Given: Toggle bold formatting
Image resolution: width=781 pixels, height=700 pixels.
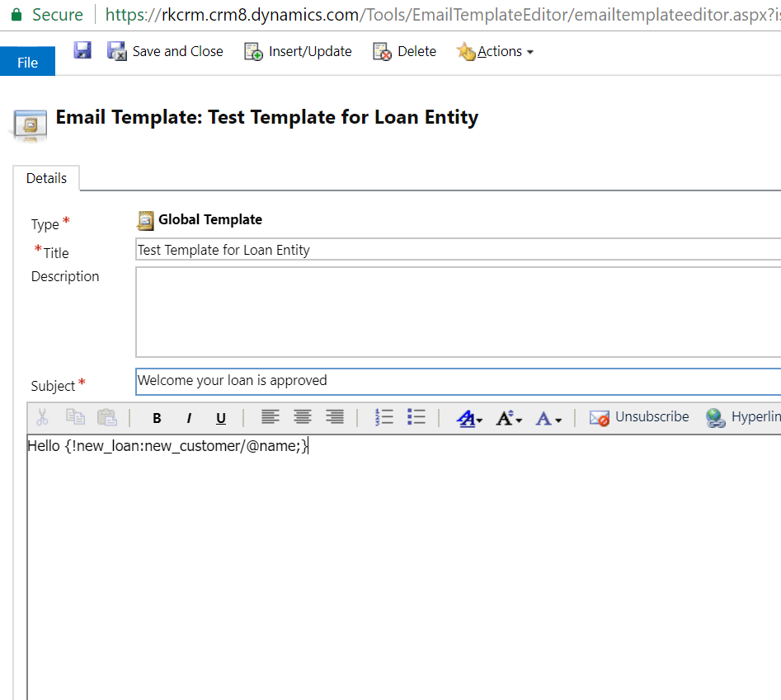Looking at the screenshot, I should pyautogui.click(x=157, y=418).
